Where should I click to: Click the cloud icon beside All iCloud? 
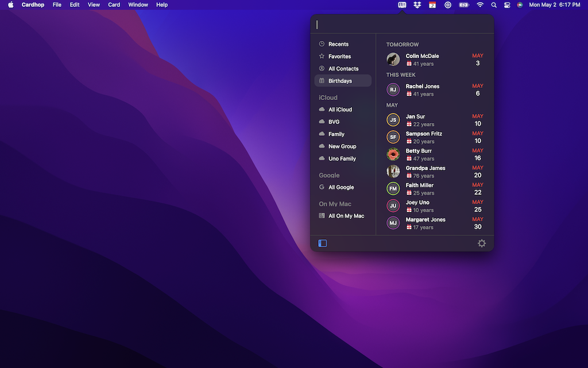click(322, 109)
